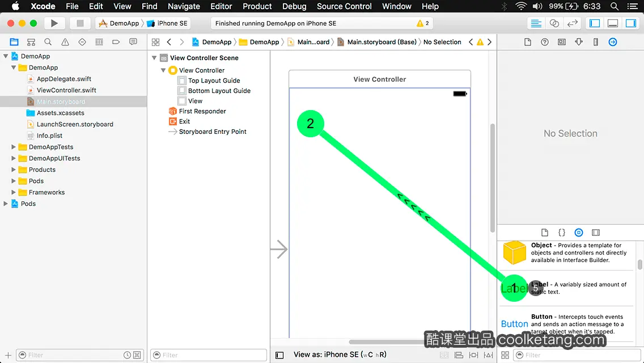Show the Size inspector

pyautogui.click(x=596, y=42)
